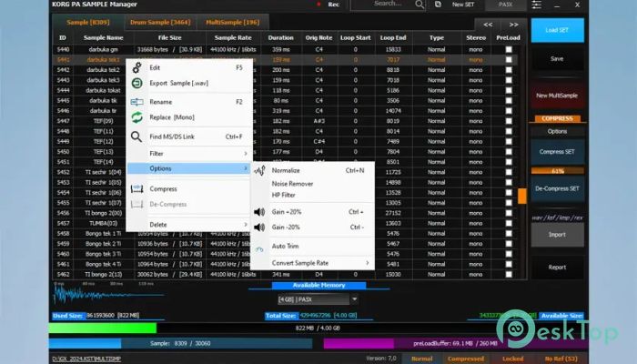Click the Gain +20% speaker icon
Viewport: 637px width, 364px height.
259,212
